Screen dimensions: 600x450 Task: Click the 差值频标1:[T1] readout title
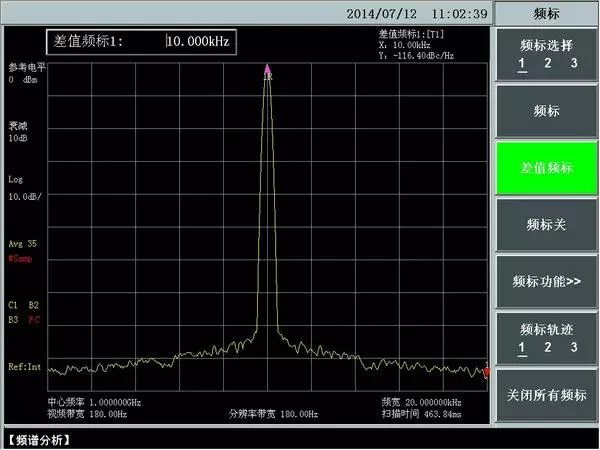click(411, 34)
